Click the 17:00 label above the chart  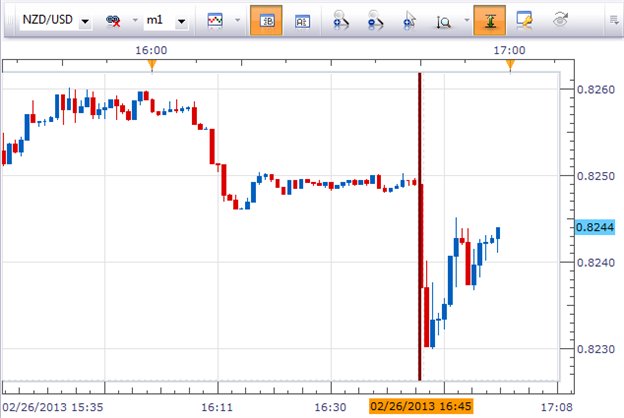[509, 50]
